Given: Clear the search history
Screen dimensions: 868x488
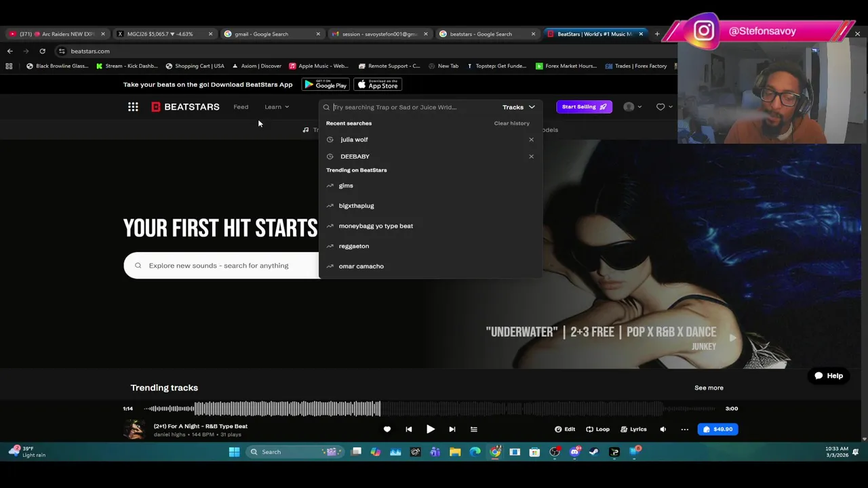Looking at the screenshot, I should pos(511,123).
